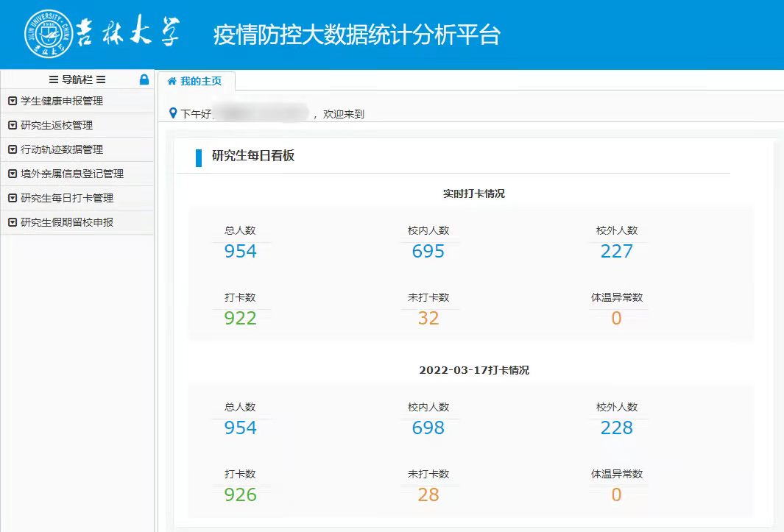
Task: Click realtime 未打卡数 value 32
Action: click(x=428, y=318)
